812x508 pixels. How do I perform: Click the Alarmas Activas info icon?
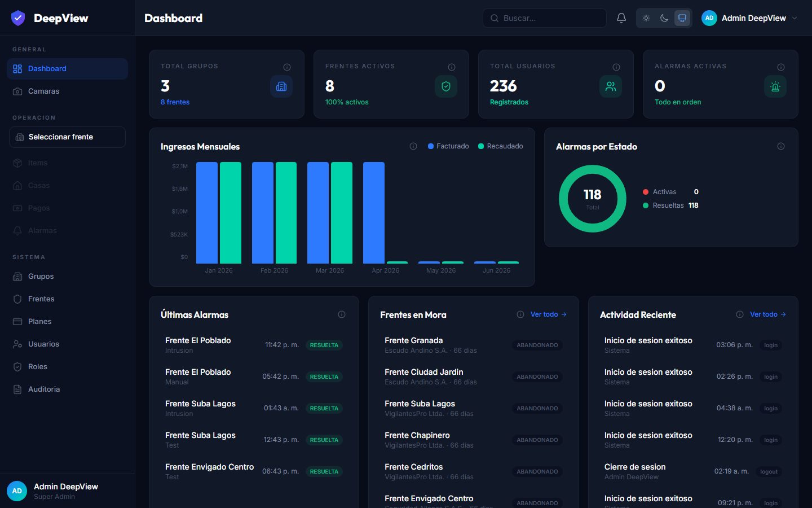tap(781, 67)
